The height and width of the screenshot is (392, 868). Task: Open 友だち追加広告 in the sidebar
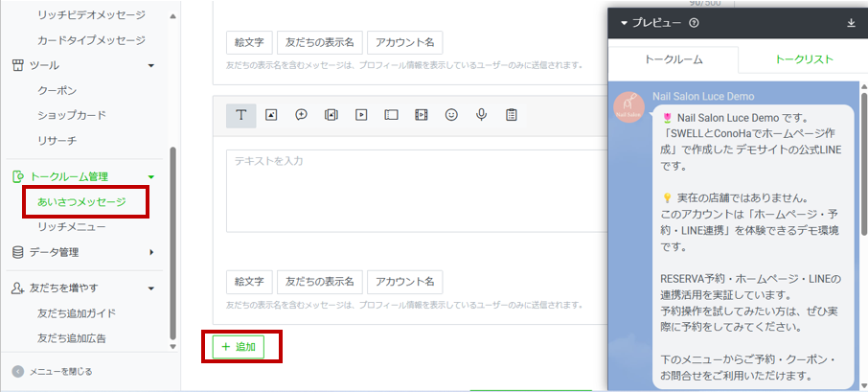pyautogui.click(x=72, y=338)
